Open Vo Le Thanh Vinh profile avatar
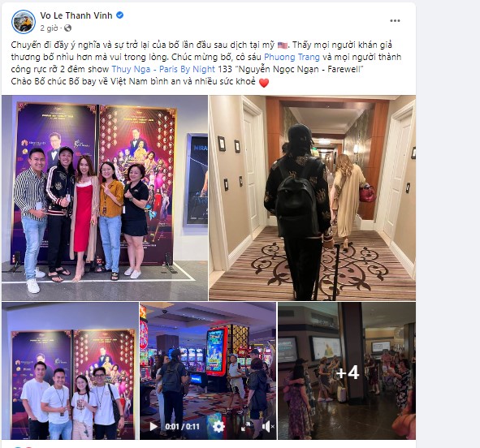Viewport: 480px width, 448px height. pyautogui.click(x=24, y=21)
